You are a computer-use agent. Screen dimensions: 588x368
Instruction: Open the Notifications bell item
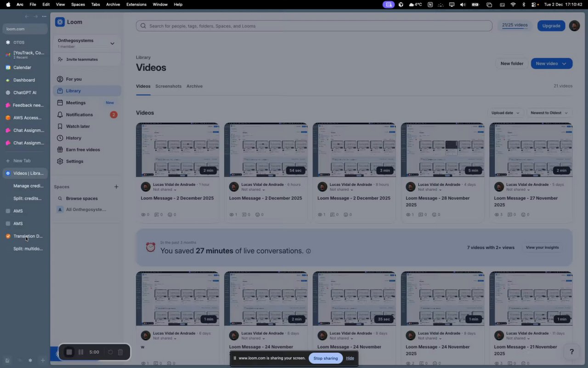click(87, 115)
